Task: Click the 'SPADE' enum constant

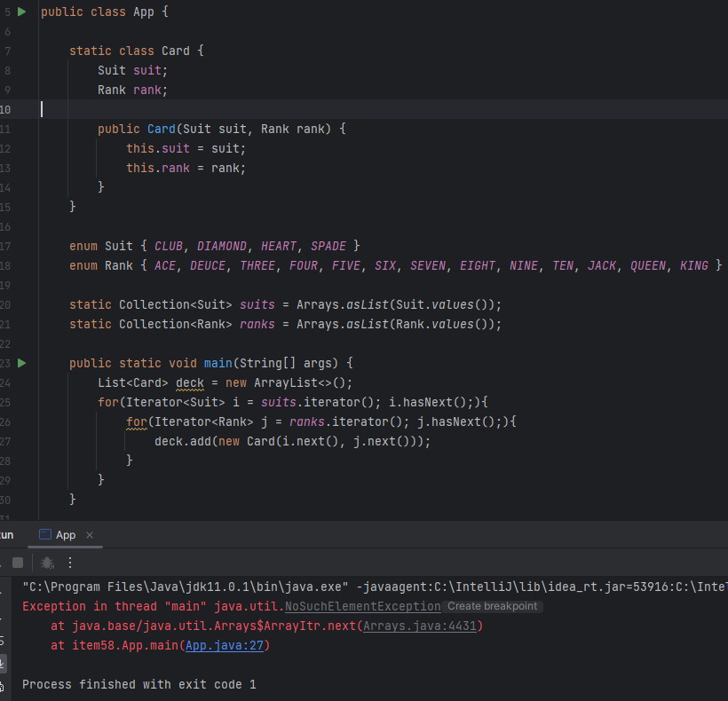Action: (328, 246)
